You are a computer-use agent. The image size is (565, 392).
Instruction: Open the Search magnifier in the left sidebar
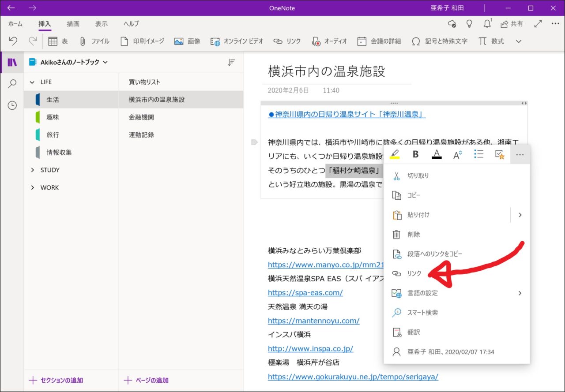[x=12, y=84]
